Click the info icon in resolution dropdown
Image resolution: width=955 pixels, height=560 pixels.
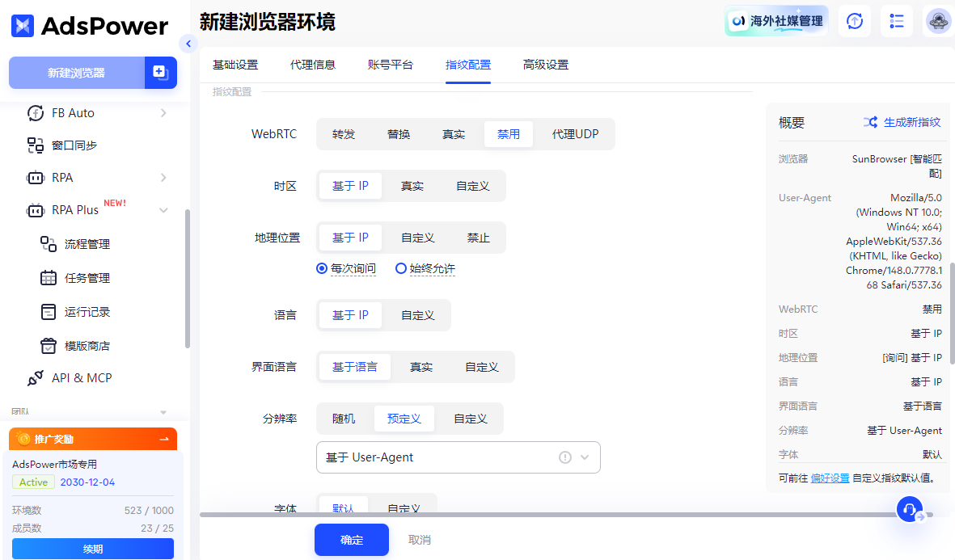565,457
